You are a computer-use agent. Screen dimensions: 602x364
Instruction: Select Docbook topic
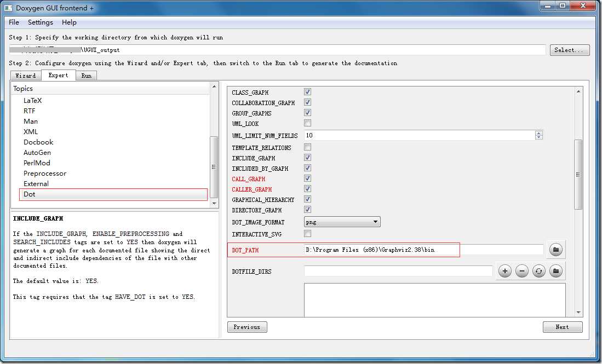point(38,142)
